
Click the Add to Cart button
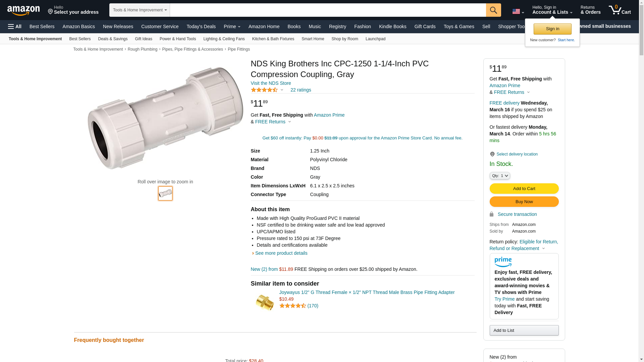[524, 188]
